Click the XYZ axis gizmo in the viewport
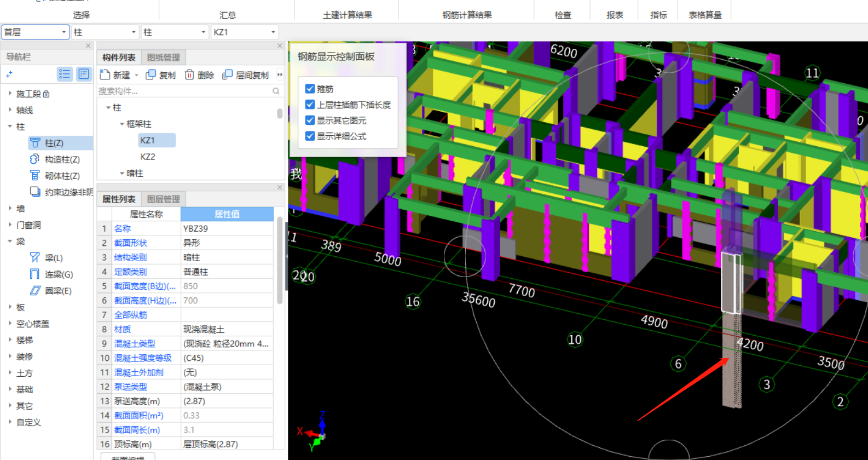The height and width of the screenshot is (460, 868). coord(314,432)
